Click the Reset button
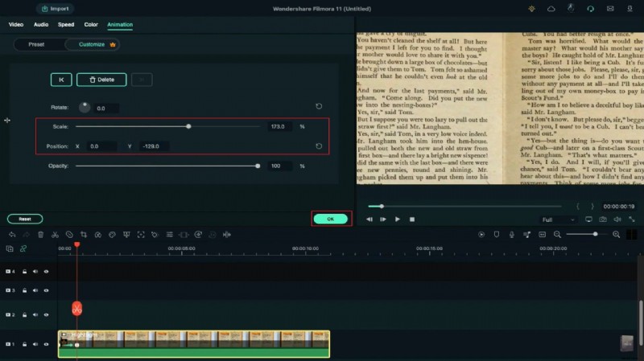The image size is (644, 361). pyautogui.click(x=25, y=219)
